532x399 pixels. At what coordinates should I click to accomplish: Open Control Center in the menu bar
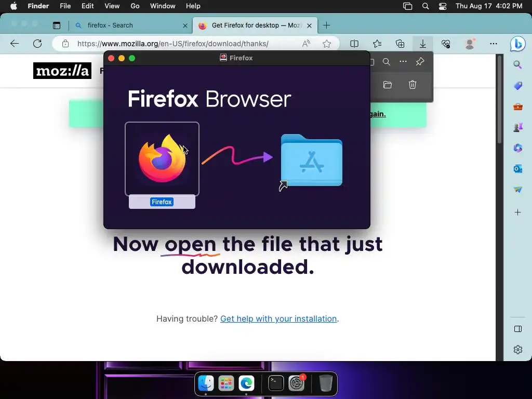(x=443, y=6)
